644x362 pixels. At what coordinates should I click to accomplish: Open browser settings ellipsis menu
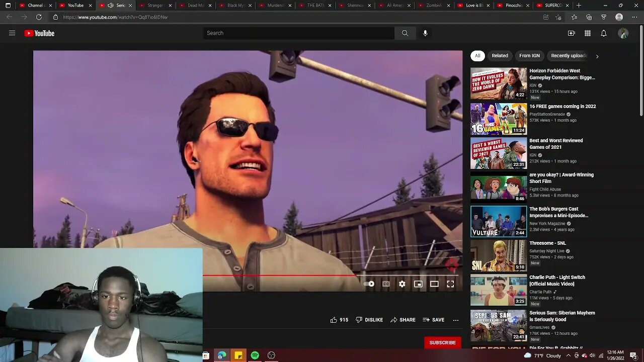pos(634,17)
